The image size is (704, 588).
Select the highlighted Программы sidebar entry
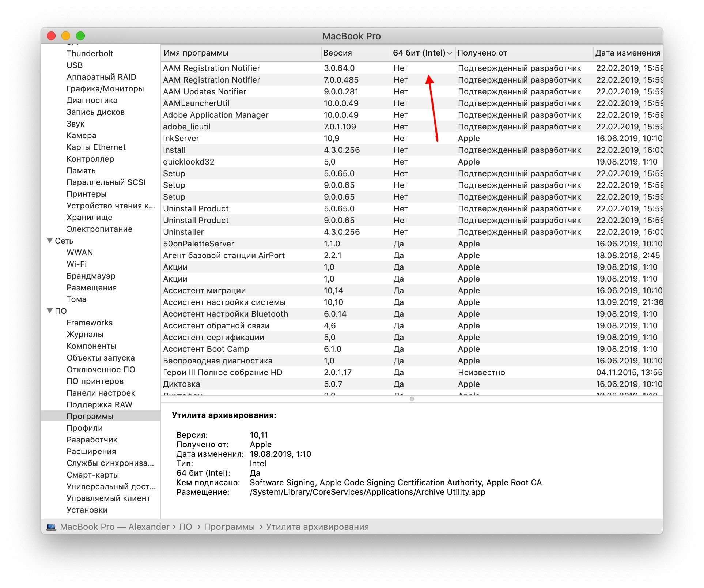click(x=101, y=416)
